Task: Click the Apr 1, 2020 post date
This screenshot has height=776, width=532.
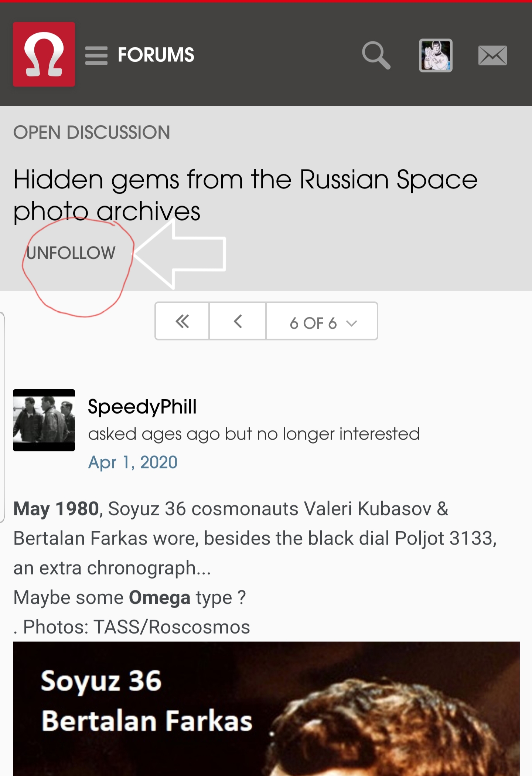Action: click(x=133, y=462)
